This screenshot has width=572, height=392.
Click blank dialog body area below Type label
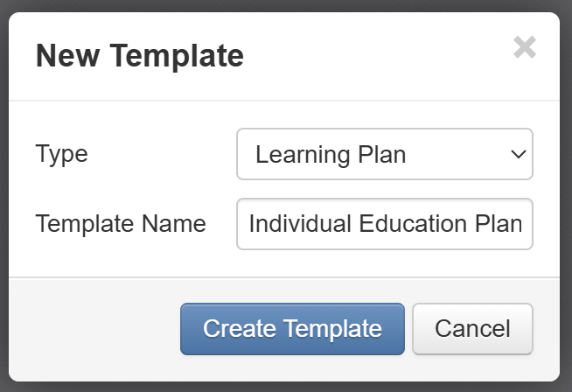tap(114, 188)
